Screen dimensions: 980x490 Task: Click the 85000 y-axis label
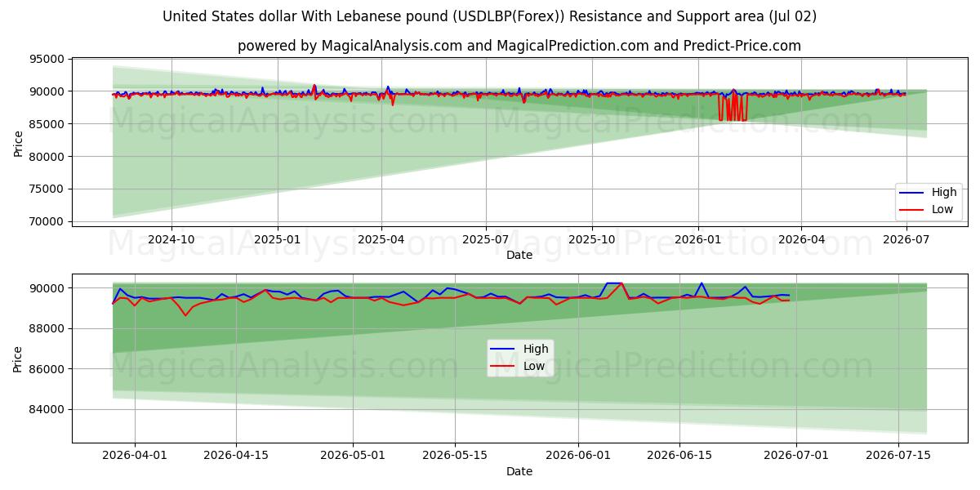(47, 124)
